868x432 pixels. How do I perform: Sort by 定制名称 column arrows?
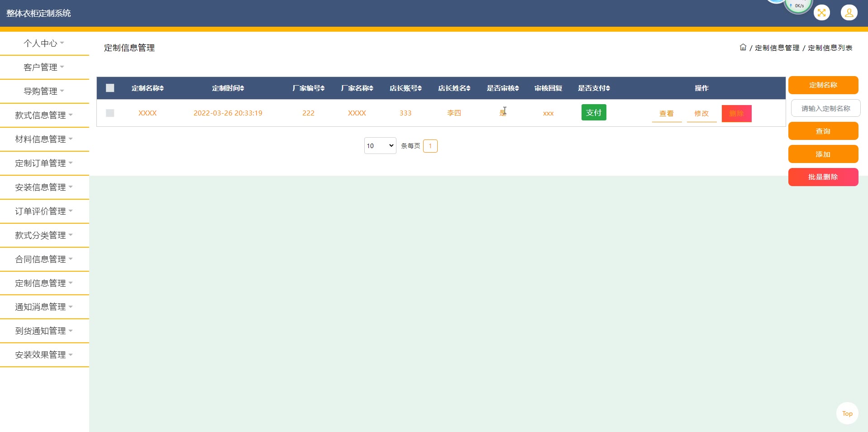(162, 88)
